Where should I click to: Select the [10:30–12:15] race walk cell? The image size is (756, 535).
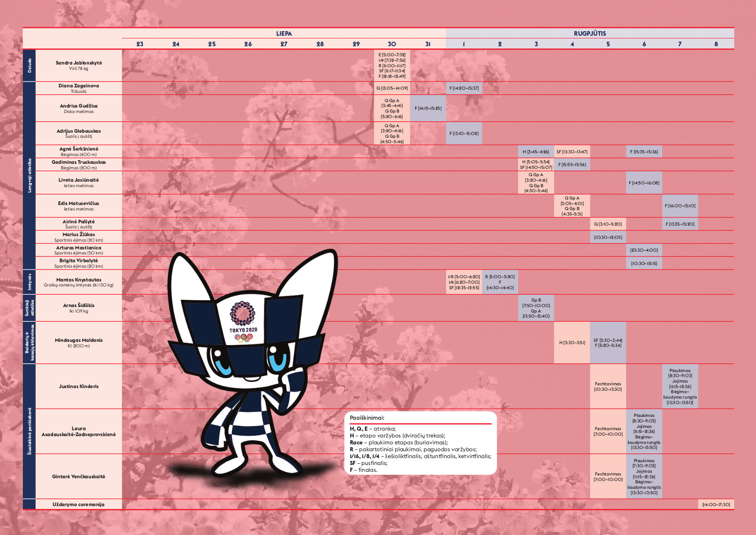[x=644, y=263]
